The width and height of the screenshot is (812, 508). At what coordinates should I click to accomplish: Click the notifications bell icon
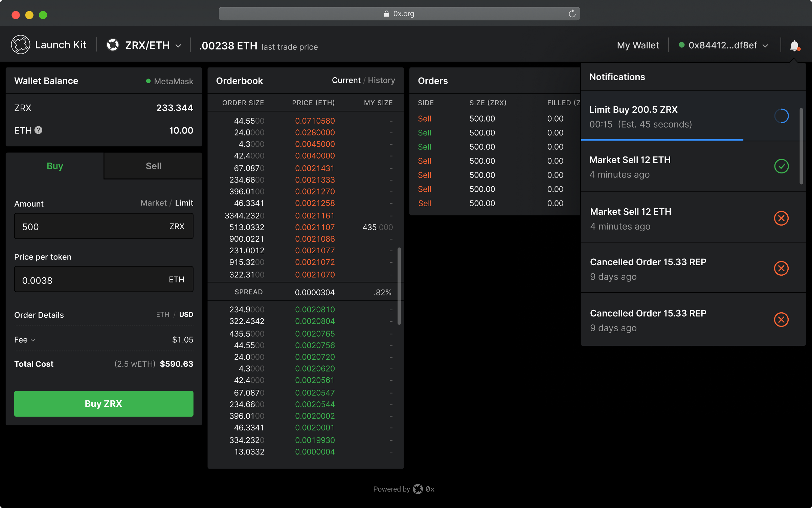coord(794,45)
